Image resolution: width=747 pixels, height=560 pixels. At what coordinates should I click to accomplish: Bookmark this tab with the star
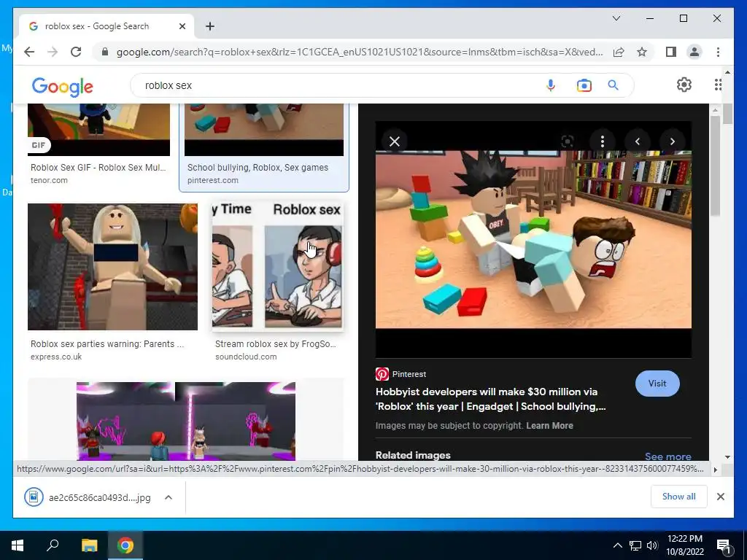tap(642, 52)
